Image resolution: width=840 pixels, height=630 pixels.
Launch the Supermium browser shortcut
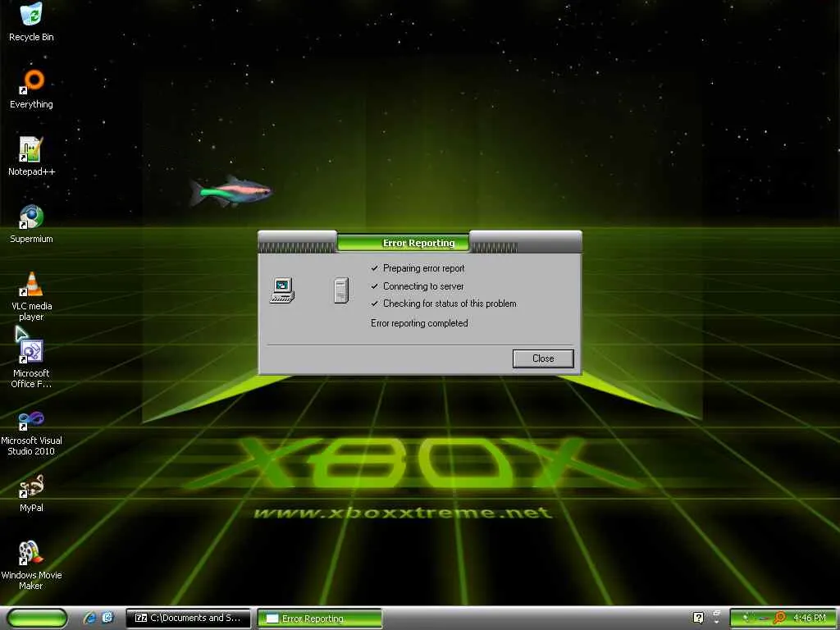tap(31, 224)
